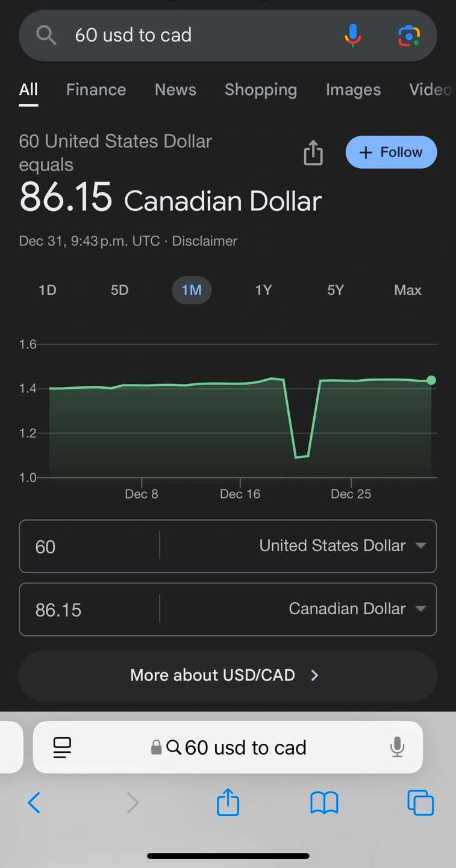Image resolution: width=456 pixels, height=868 pixels.
Task: Tap address bar microphone for dictation
Action: coord(397,747)
